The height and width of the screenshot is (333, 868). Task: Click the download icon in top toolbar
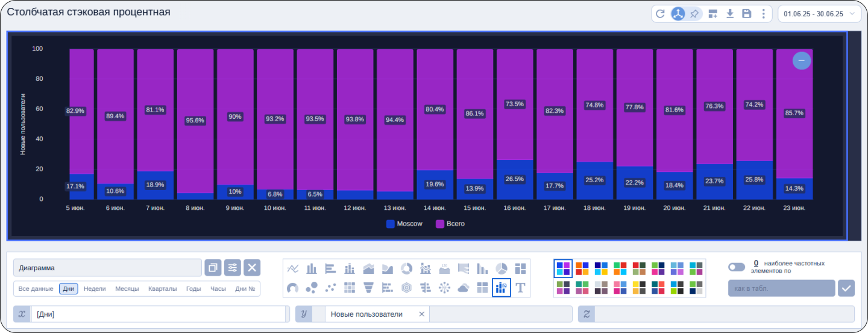click(x=729, y=14)
